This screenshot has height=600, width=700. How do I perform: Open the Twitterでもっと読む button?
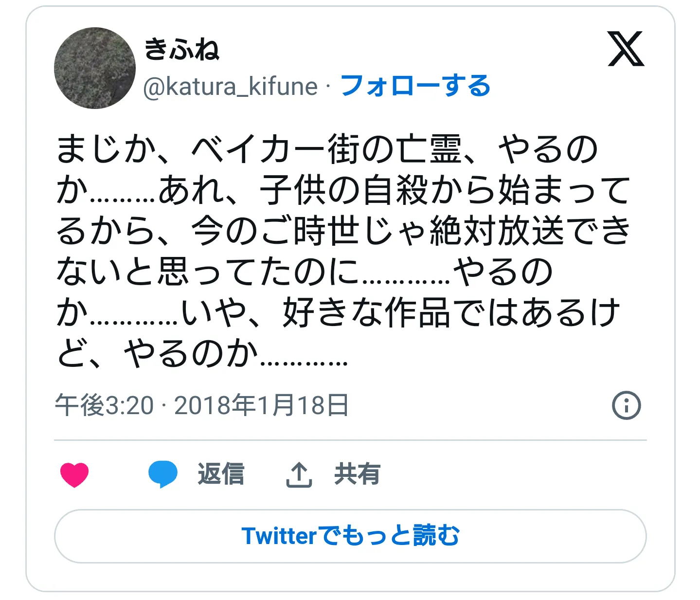click(350, 536)
